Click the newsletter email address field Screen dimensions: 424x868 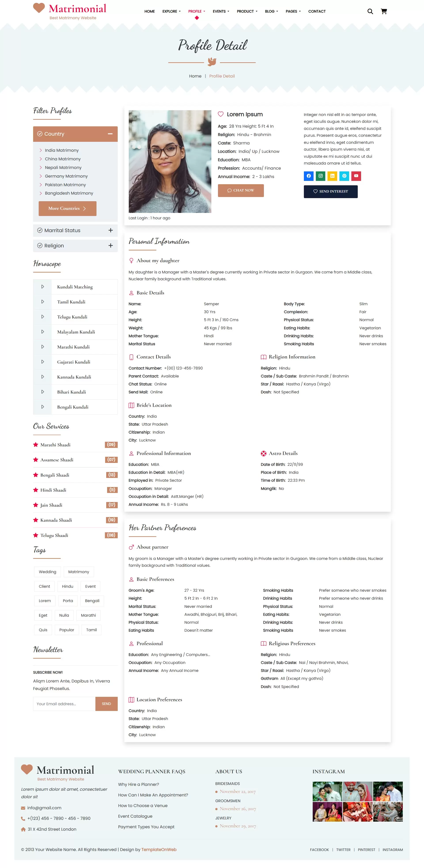[x=64, y=704]
